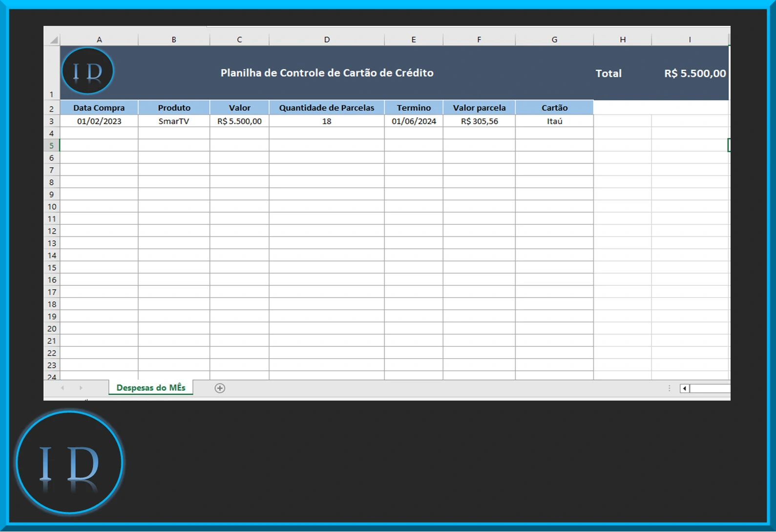The height and width of the screenshot is (532, 776).
Task: Click the horizontal scrollbar track
Action: pos(710,388)
